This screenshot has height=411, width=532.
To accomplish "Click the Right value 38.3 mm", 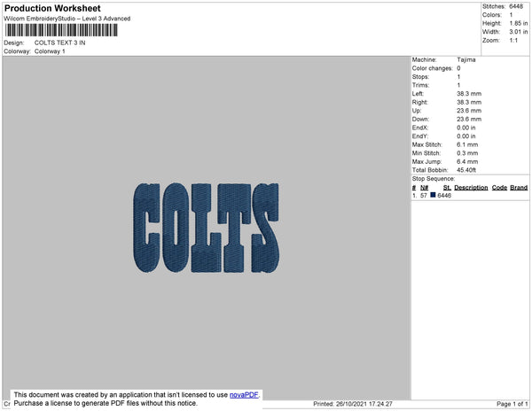I will [469, 103].
